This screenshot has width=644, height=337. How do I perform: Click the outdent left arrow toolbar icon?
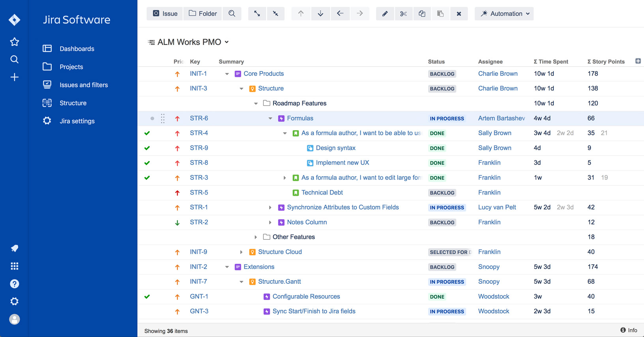[x=340, y=13]
